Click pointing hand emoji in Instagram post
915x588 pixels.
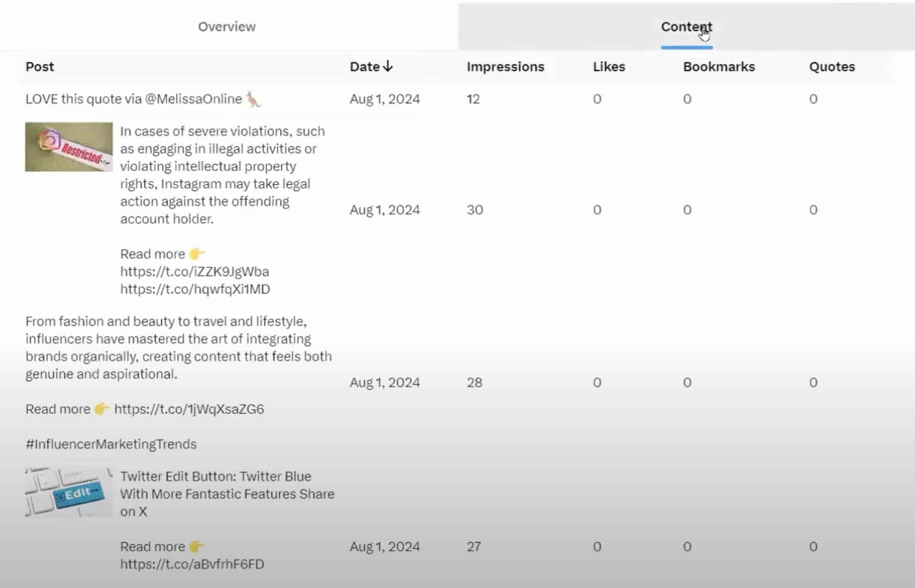[197, 254]
